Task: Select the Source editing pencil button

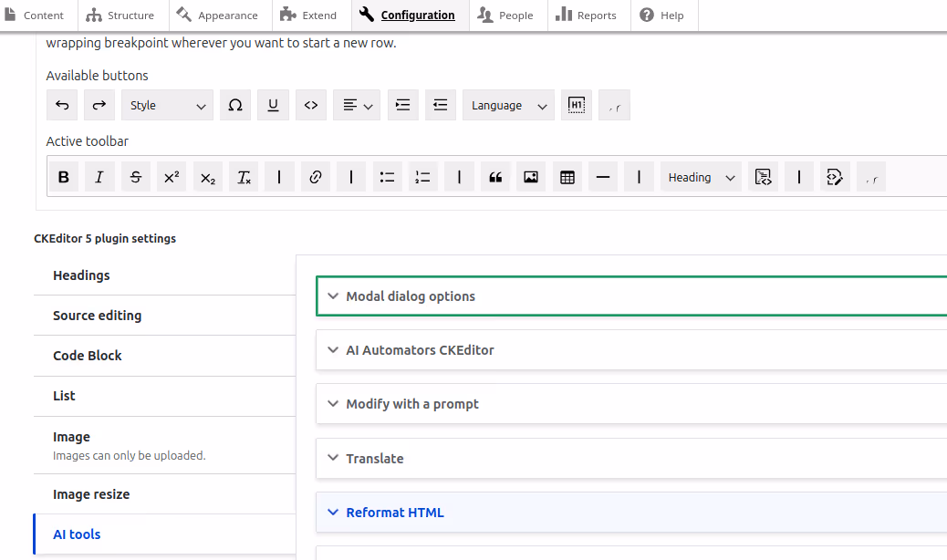Action: (x=835, y=177)
